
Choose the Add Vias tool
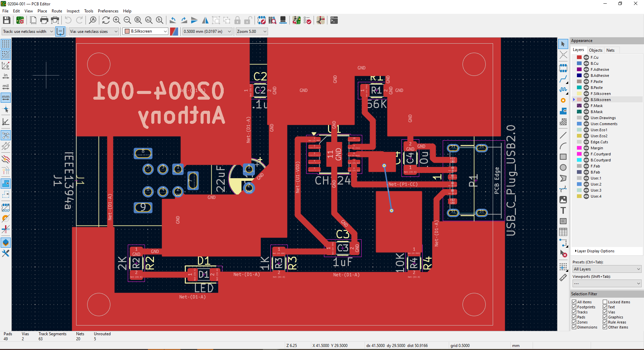(563, 100)
